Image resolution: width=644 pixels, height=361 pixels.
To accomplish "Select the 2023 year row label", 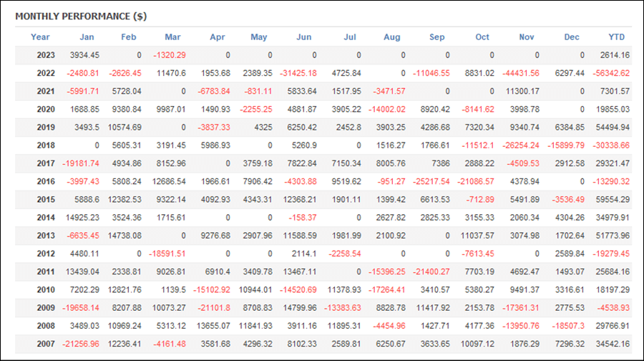I will coord(46,55).
